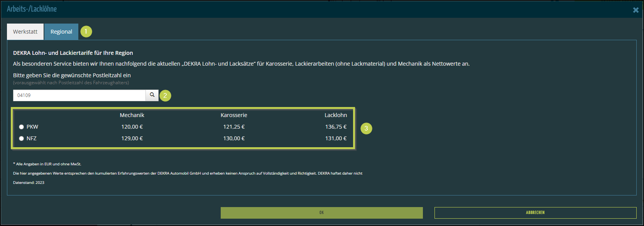Viewport: 644px width, 226px height.
Task: Click the green badge numbered 3
Action: [366, 129]
